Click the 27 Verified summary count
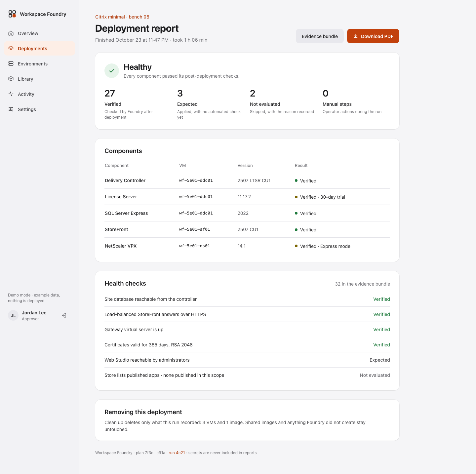Image resolution: width=476 pixels, height=474 pixels. (x=110, y=93)
